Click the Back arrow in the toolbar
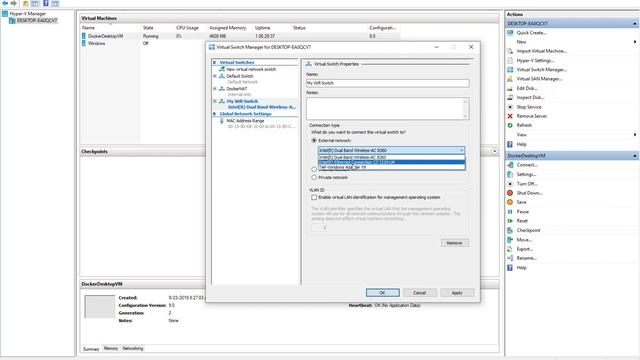This screenshot has height=360, width=640. pos(5,3)
